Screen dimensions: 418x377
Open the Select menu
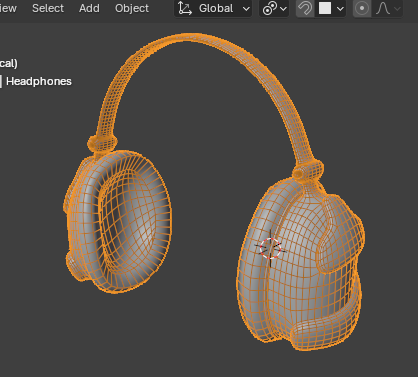click(48, 8)
